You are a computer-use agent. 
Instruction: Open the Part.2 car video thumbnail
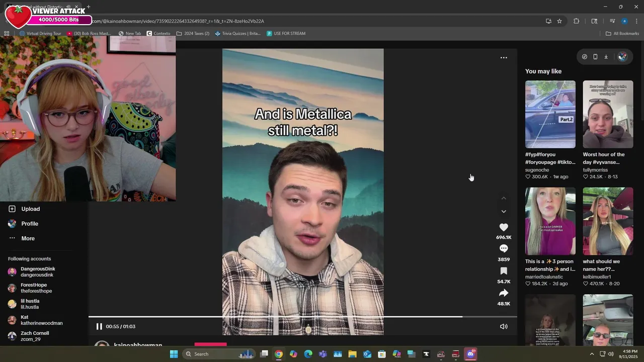pyautogui.click(x=550, y=114)
